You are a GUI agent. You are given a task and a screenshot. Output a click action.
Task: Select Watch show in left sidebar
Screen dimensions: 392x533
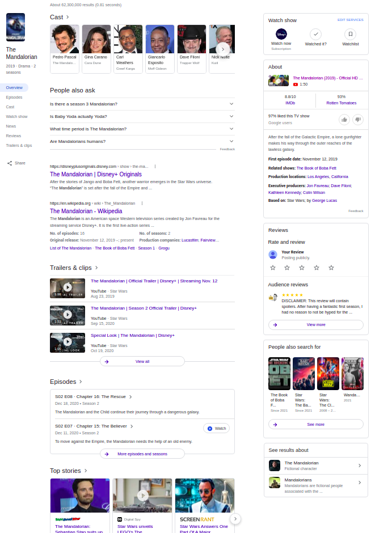[x=16, y=117]
